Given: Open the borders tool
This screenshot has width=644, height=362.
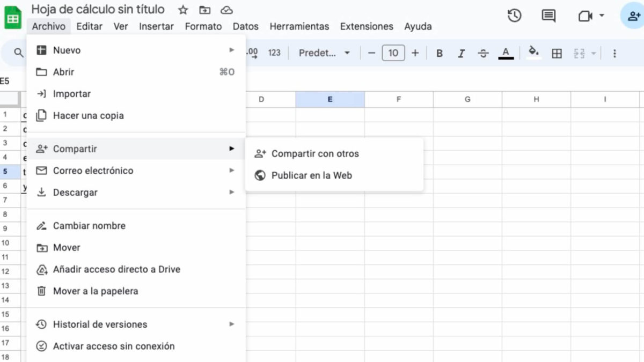Looking at the screenshot, I should (x=557, y=53).
